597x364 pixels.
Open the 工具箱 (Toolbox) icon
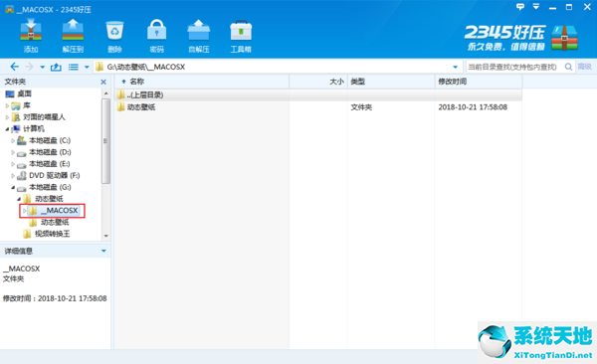(241, 36)
